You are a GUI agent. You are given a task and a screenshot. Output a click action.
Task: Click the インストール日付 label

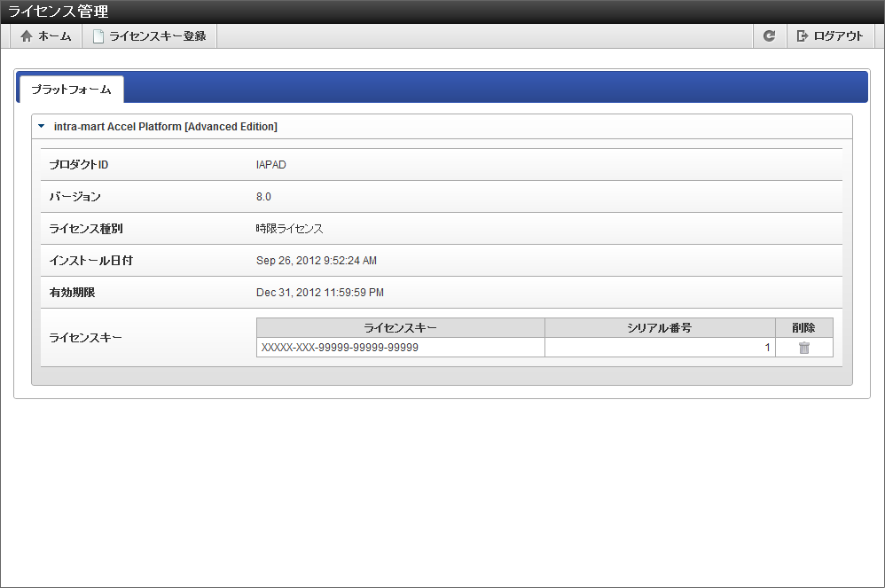pyautogui.click(x=90, y=261)
